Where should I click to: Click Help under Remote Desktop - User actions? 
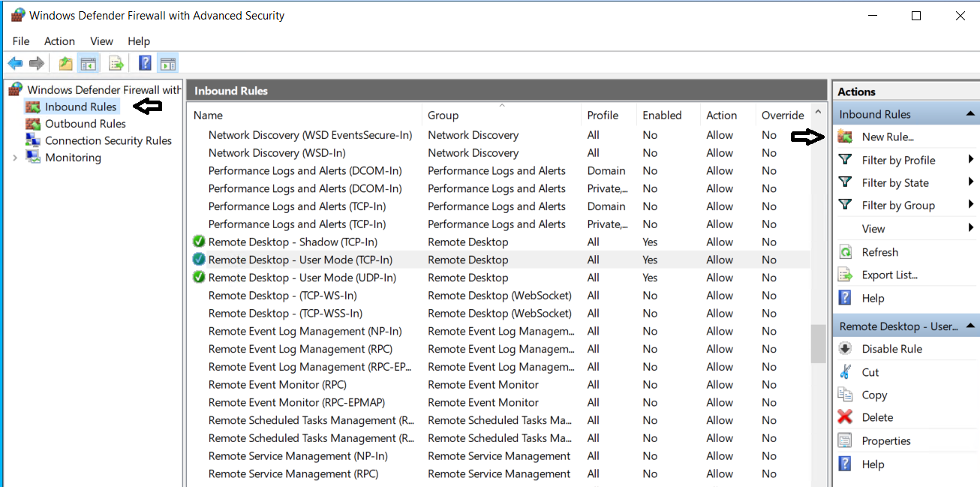pyautogui.click(x=873, y=464)
